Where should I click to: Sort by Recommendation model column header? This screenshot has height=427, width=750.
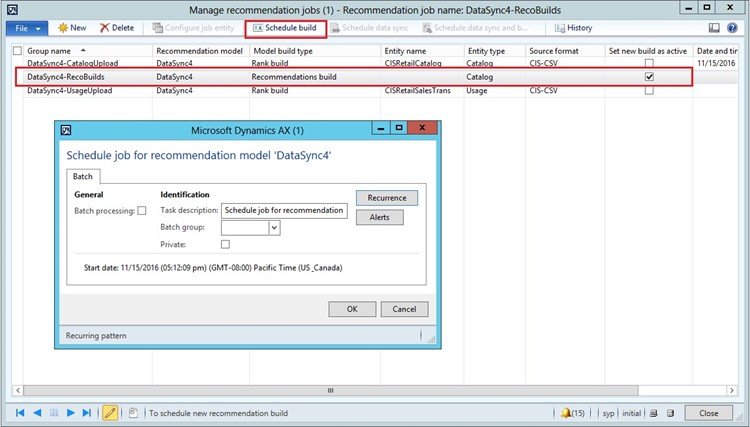click(199, 51)
